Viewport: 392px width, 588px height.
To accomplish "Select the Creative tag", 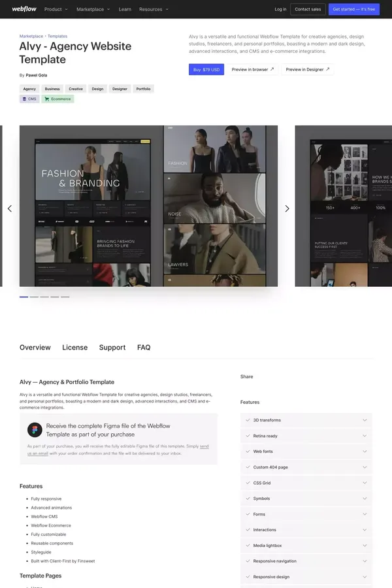I will coord(76,89).
